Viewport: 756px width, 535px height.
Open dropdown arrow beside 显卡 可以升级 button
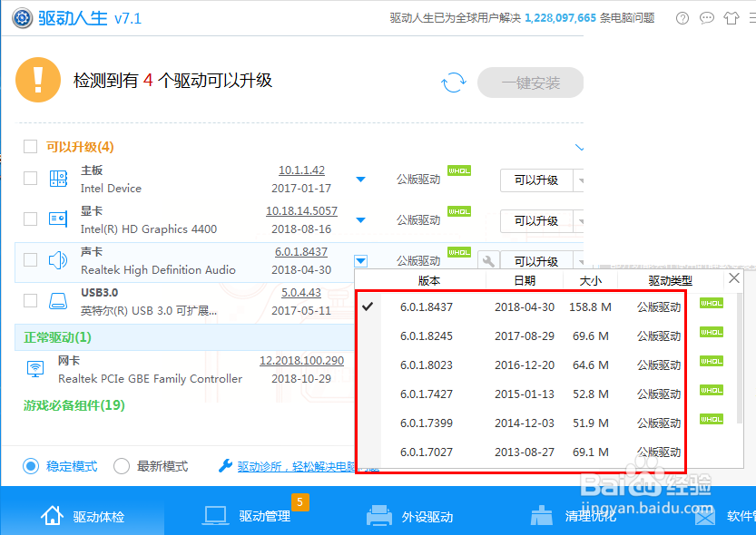click(579, 221)
